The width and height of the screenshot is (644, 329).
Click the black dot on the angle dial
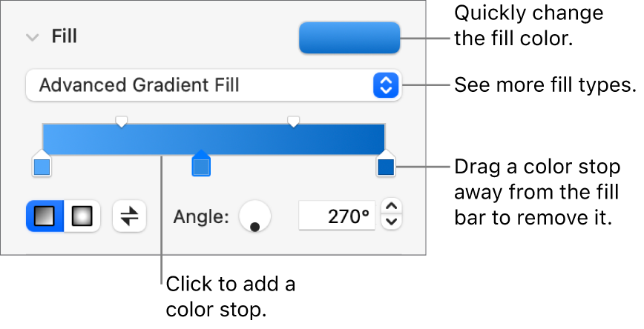point(256,226)
